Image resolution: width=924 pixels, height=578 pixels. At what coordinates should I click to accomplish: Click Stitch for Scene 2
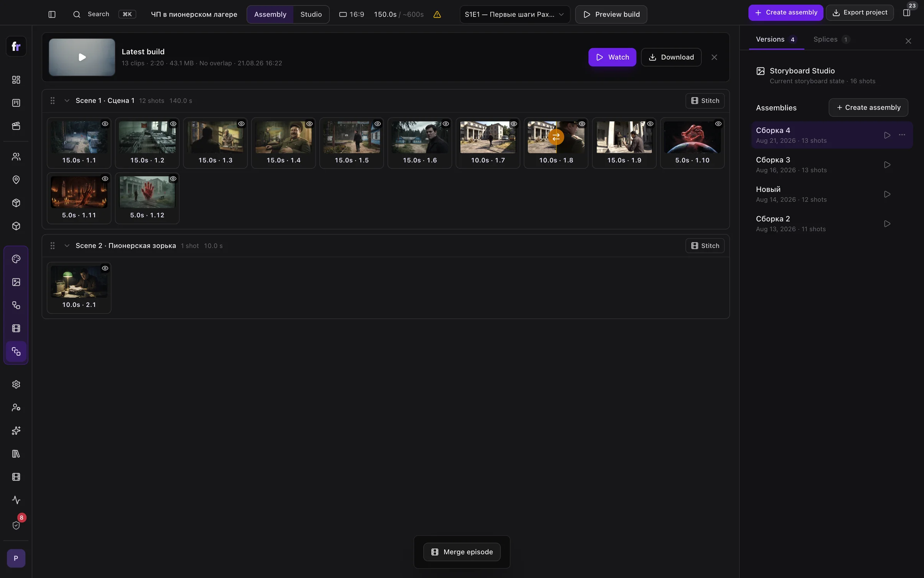coord(705,246)
